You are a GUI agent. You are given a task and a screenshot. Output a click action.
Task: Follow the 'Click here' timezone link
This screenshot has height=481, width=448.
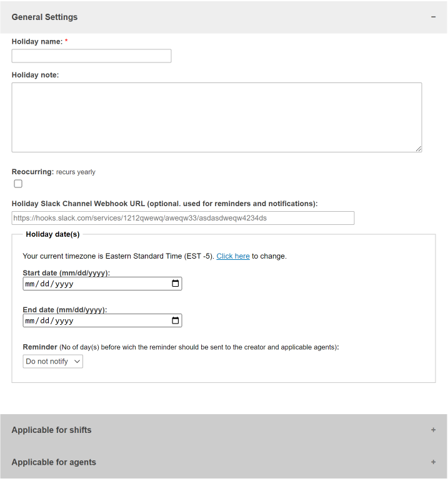[x=233, y=256]
